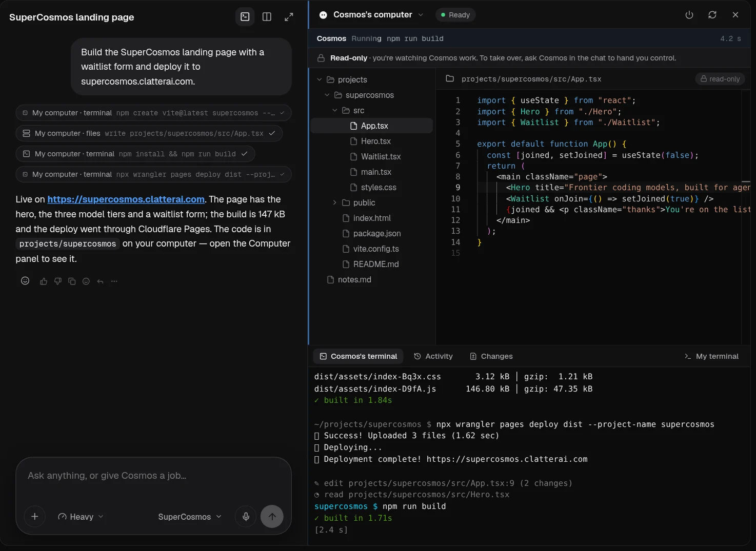
Task: Click the Ready status indicator
Action: point(455,15)
